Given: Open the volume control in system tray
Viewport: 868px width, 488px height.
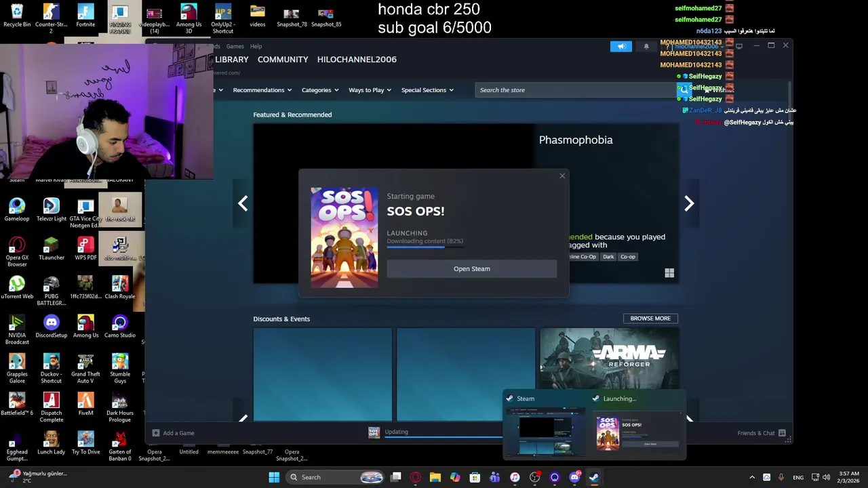Looking at the screenshot, I should coord(827,477).
